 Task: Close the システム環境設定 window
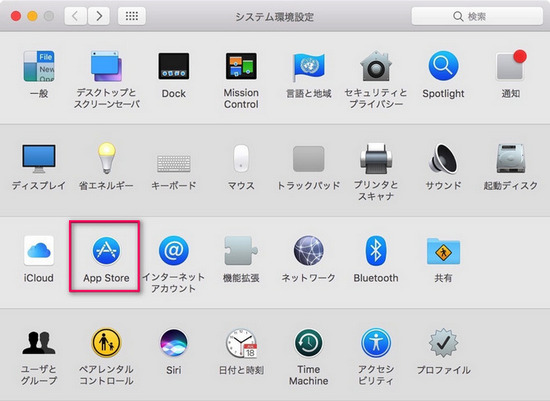16,16
